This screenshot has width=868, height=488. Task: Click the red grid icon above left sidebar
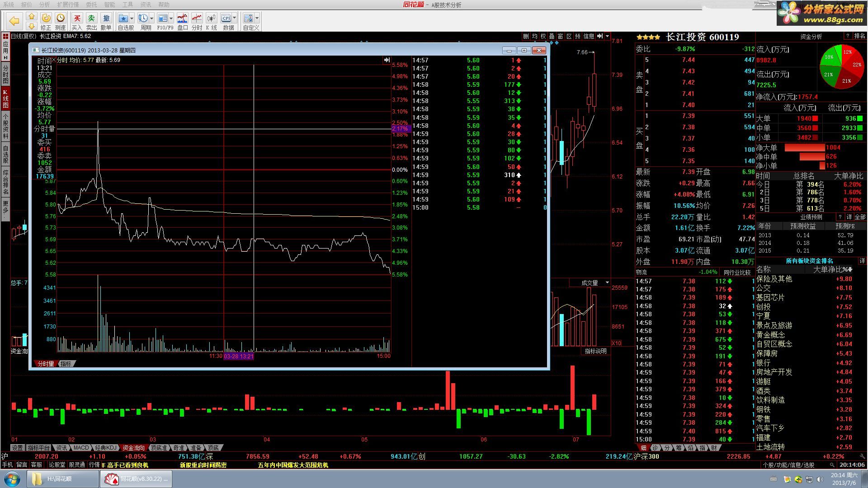coord(5,36)
